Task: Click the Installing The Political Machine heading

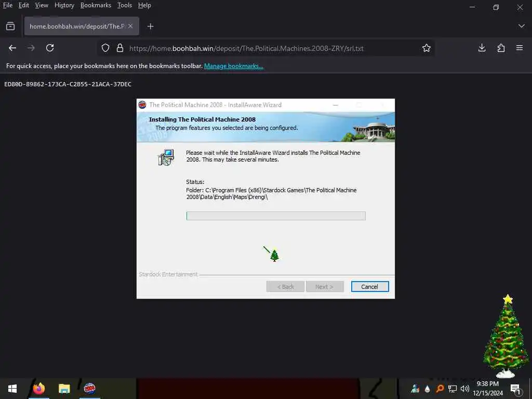Action: coord(202,119)
